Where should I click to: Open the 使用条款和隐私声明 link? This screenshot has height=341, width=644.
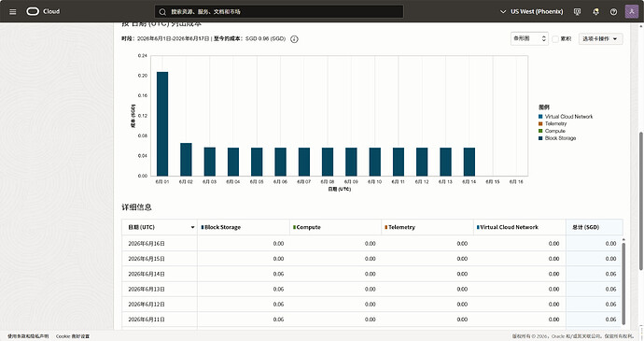click(28, 336)
